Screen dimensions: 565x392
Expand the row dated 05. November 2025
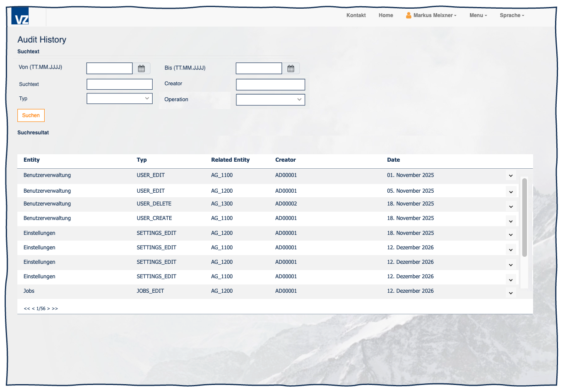click(511, 192)
